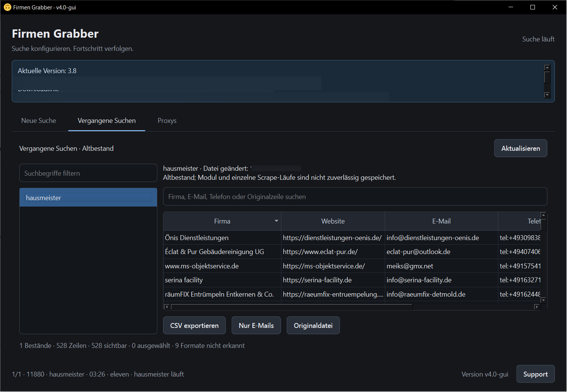Click the CSV exportieren button
Screen dimensions: 567x392
tap(194, 326)
